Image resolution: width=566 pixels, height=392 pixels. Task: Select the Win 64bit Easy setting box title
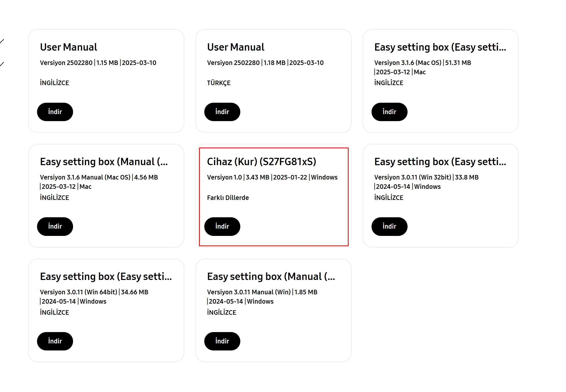(106, 276)
